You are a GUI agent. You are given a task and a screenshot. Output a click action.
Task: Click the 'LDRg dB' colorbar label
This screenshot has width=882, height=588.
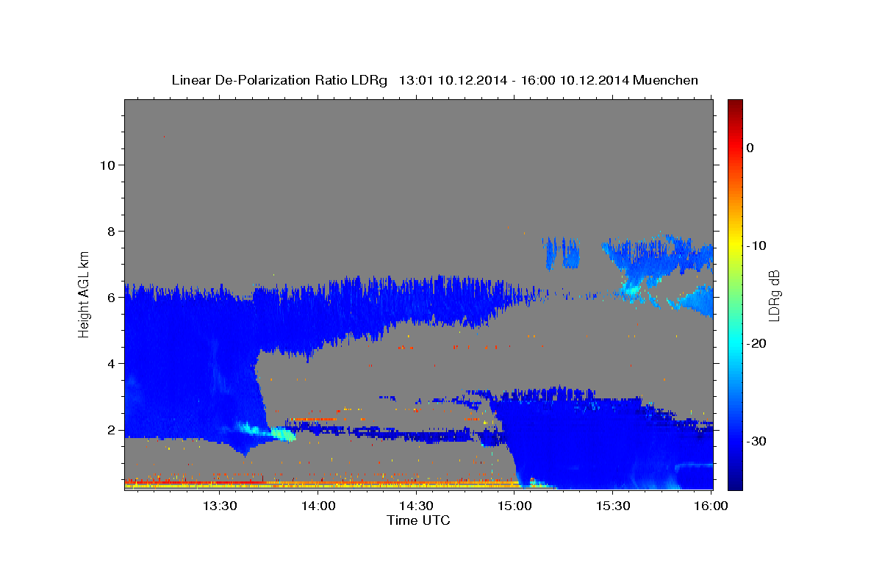(x=774, y=295)
